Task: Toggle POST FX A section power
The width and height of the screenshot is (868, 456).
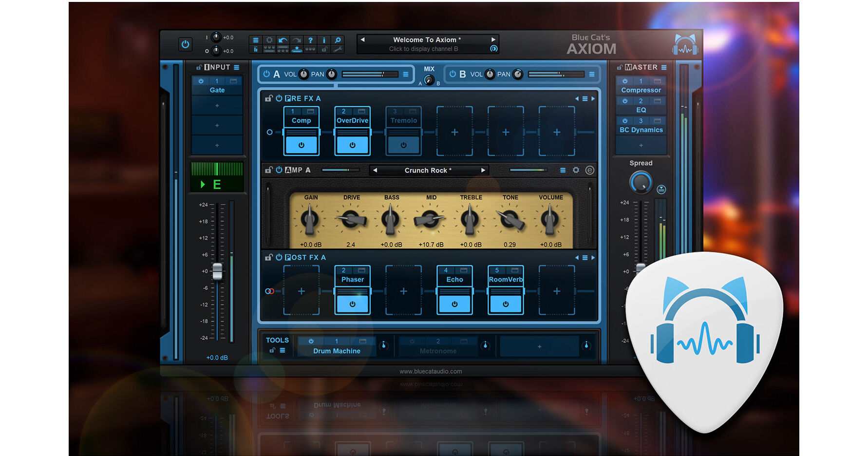Action: point(279,257)
